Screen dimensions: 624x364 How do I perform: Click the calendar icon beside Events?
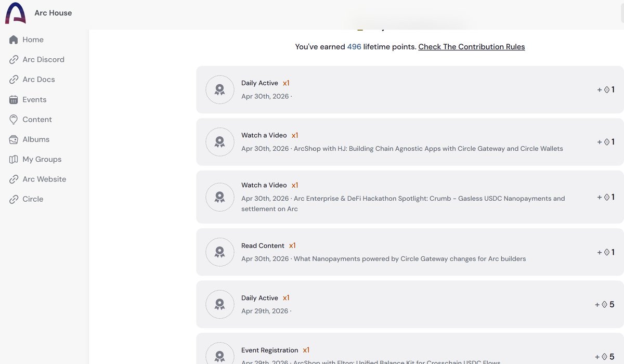[14, 99]
